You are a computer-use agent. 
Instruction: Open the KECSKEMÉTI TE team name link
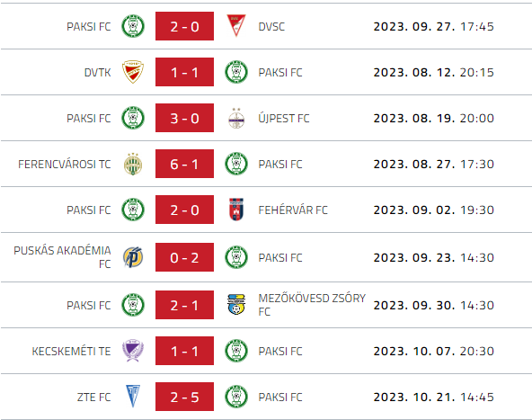[71, 351]
